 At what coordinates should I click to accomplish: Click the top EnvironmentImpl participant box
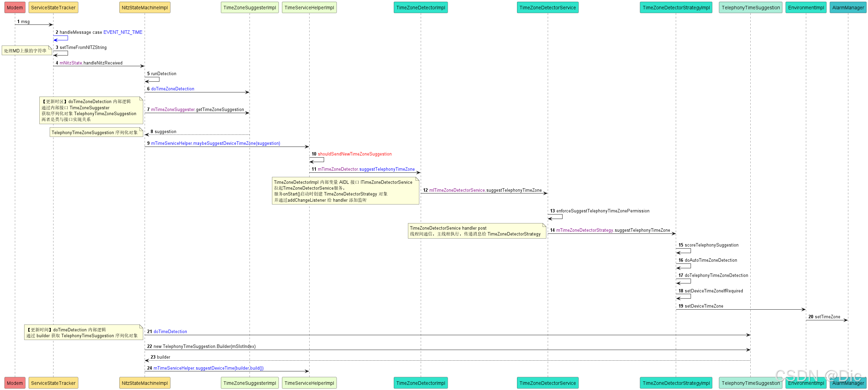coord(806,8)
